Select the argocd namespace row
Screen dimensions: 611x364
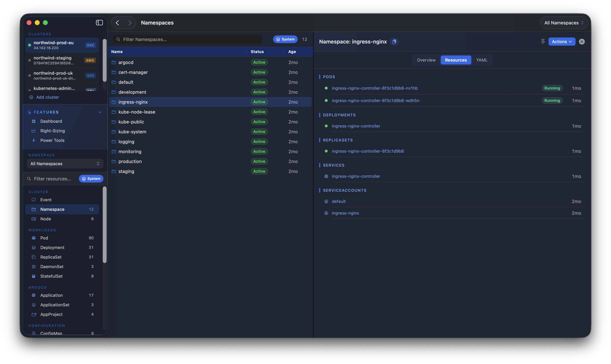[x=210, y=62]
